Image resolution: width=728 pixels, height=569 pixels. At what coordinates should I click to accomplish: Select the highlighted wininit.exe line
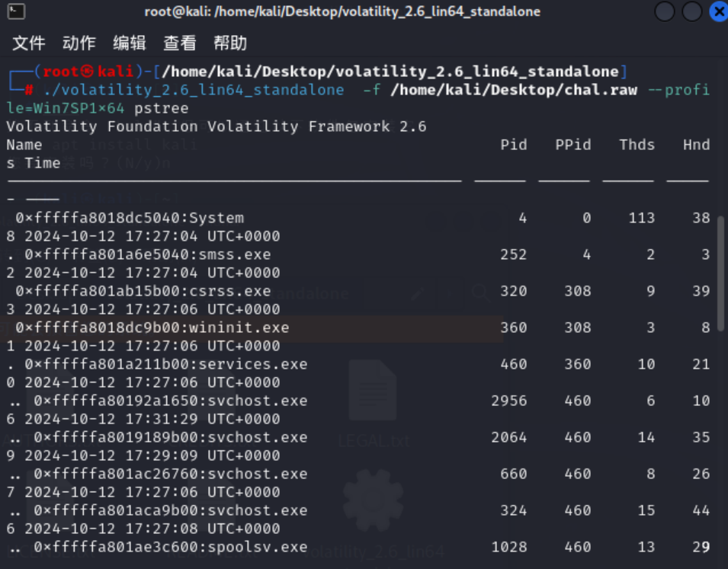[152, 328]
